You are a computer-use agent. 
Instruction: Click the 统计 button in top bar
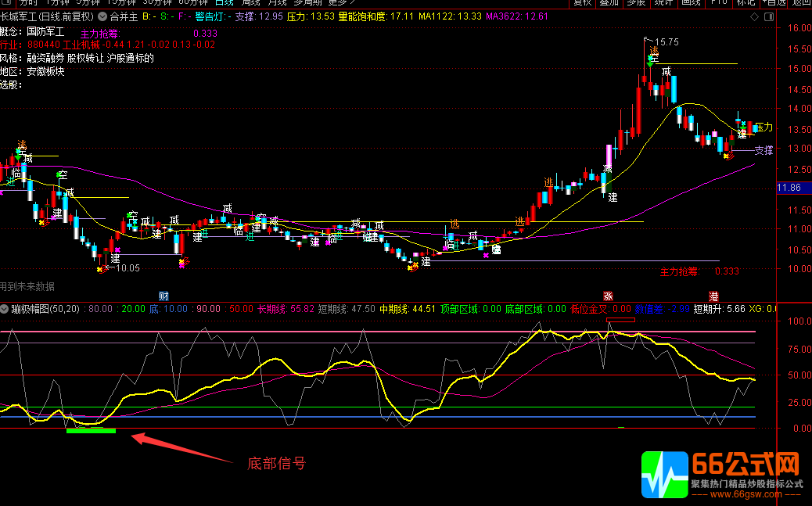click(663, 2)
